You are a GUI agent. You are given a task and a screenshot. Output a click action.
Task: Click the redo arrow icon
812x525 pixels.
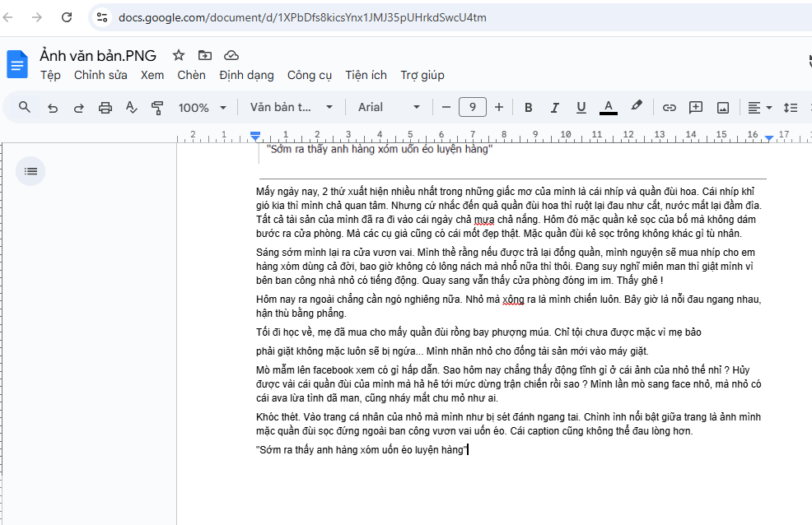pyautogui.click(x=79, y=108)
